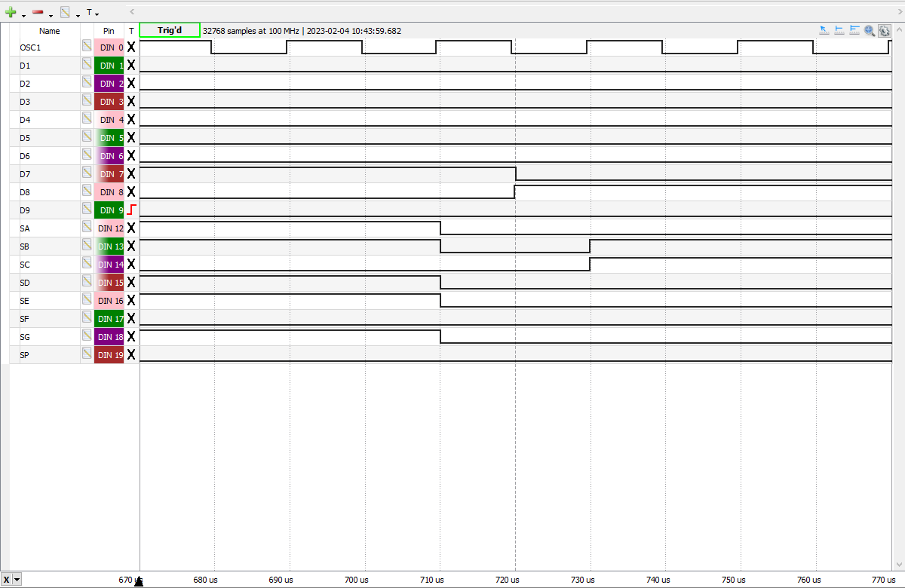Edit D8 signal via its pencil icon
This screenshot has width=905, height=588.
(87, 191)
